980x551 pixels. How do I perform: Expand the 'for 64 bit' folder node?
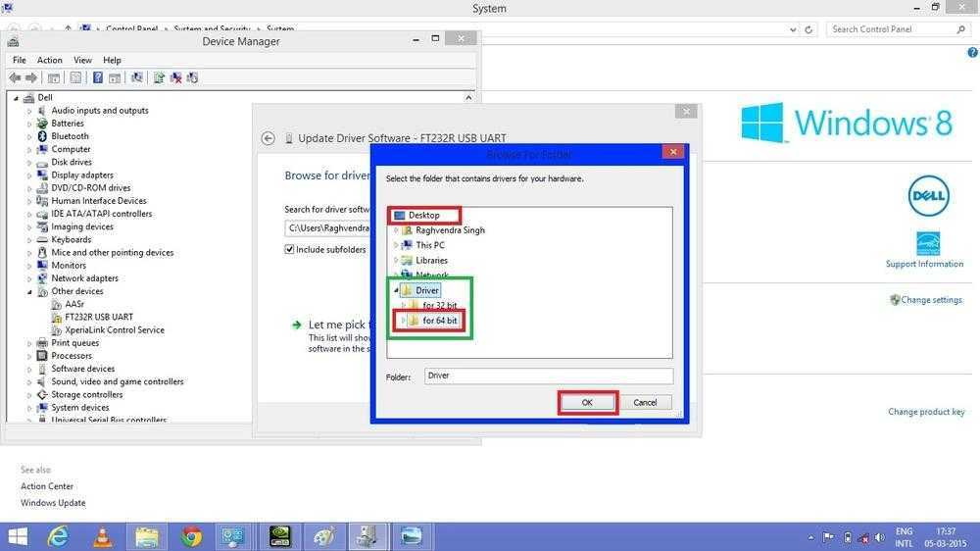pyautogui.click(x=403, y=321)
